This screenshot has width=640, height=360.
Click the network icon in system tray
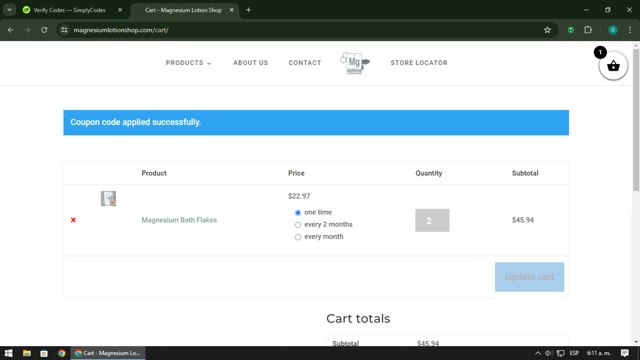(x=561, y=353)
